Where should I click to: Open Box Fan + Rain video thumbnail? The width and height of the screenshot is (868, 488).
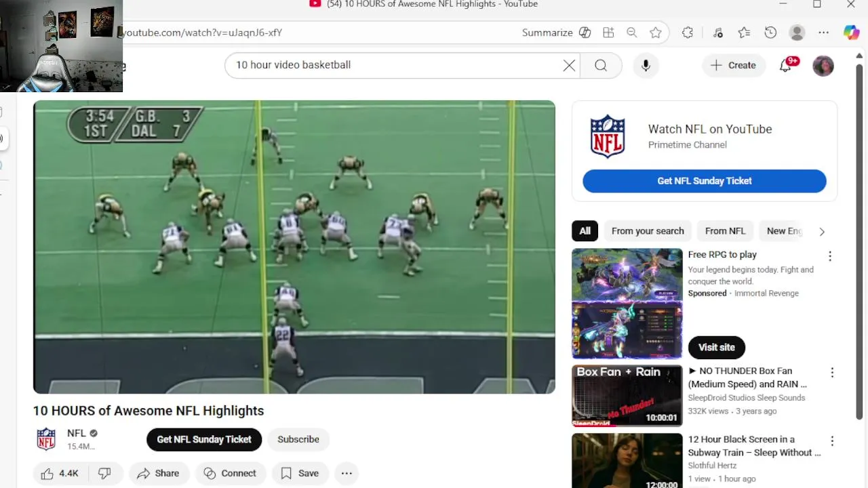click(x=627, y=396)
